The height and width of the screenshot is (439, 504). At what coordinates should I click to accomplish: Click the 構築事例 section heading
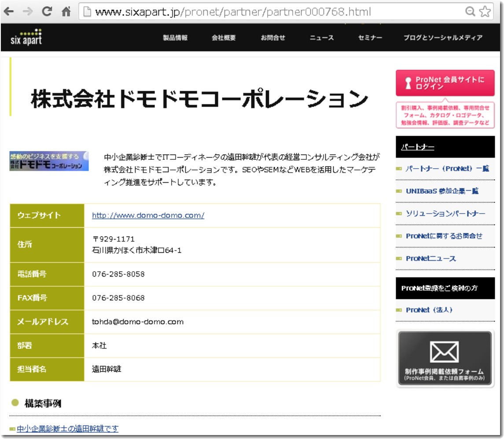pyautogui.click(x=43, y=403)
